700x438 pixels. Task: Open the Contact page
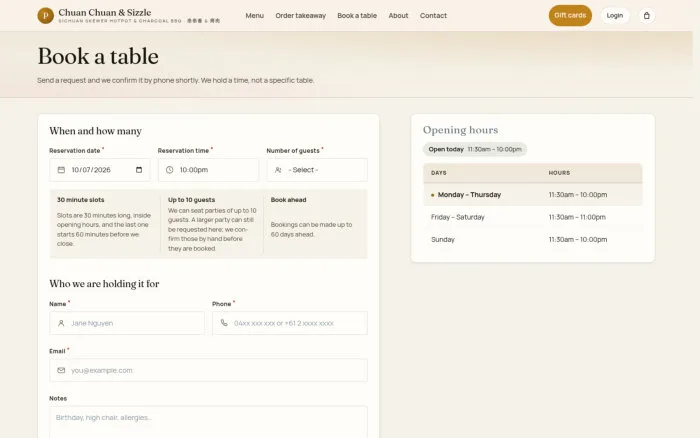point(433,16)
